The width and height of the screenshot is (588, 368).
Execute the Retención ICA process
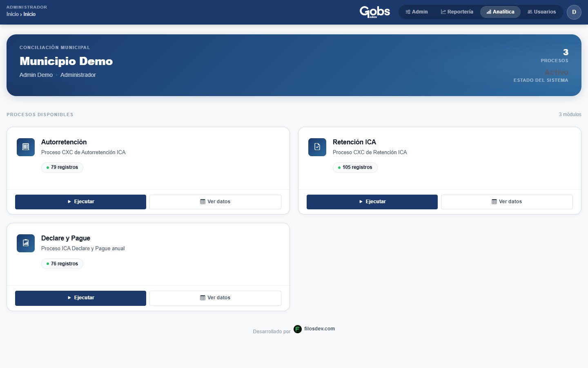[x=372, y=202]
